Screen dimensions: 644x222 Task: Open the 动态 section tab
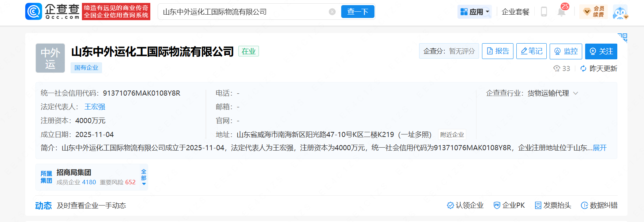pos(43,206)
